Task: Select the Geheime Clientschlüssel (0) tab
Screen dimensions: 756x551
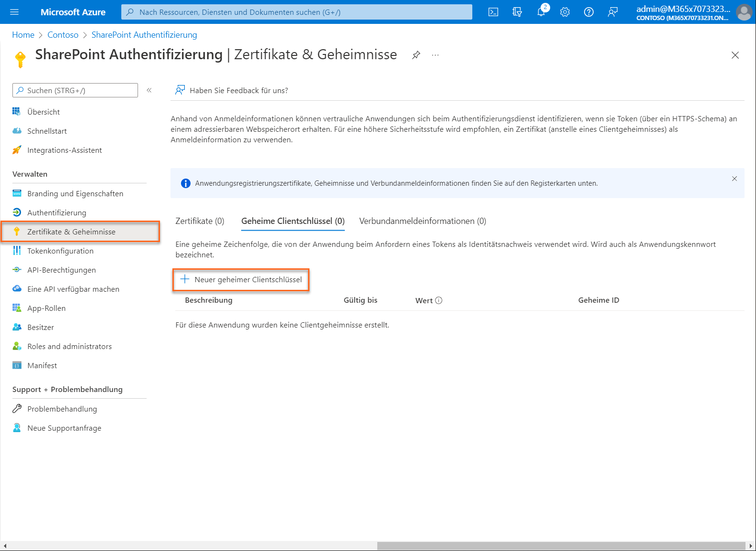Action: coord(293,221)
